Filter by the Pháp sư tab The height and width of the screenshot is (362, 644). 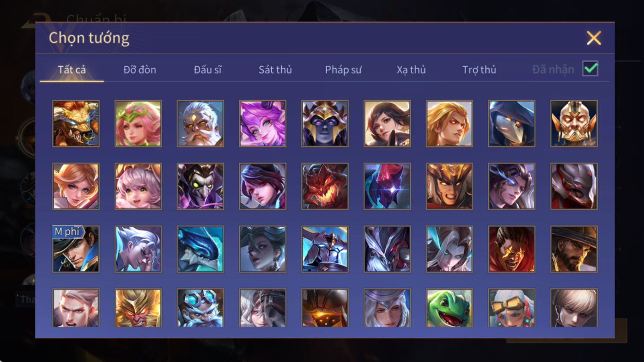(x=343, y=70)
